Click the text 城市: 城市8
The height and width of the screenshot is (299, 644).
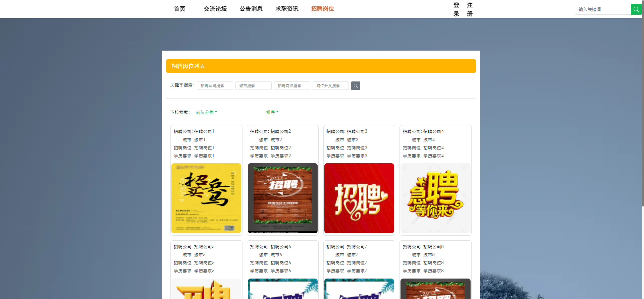point(423,255)
